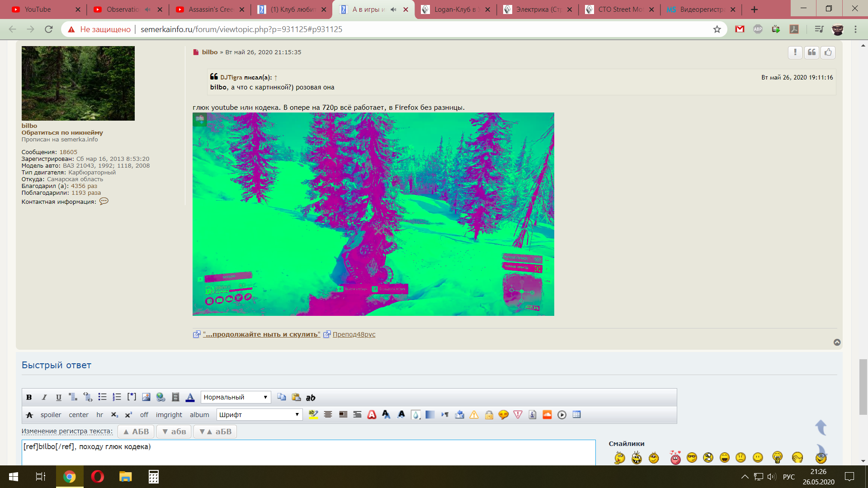868x488 pixels.
Task: Toggle bold formatting in the quick reply
Action: coord(29,397)
